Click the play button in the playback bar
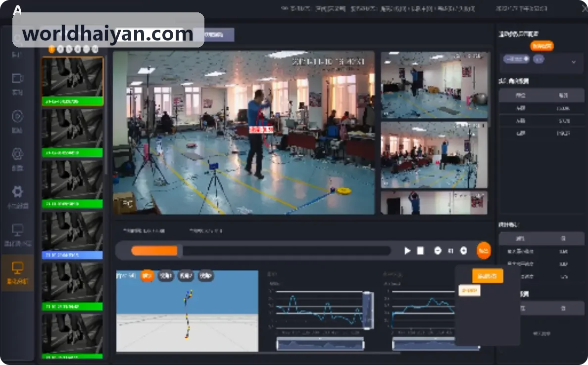This screenshot has height=365, width=588. (x=407, y=251)
